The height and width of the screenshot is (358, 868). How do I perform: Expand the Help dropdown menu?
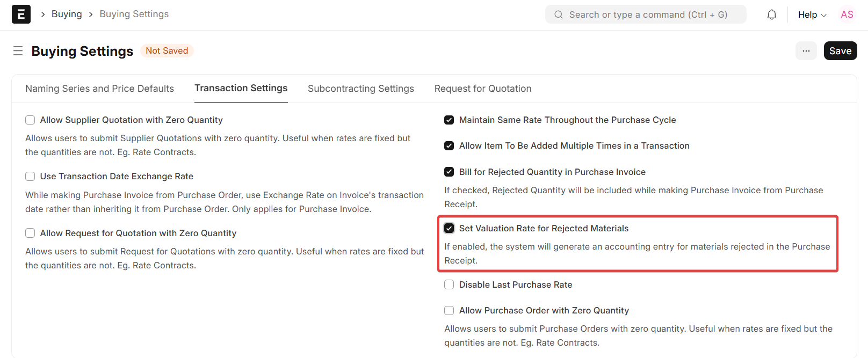click(x=812, y=14)
